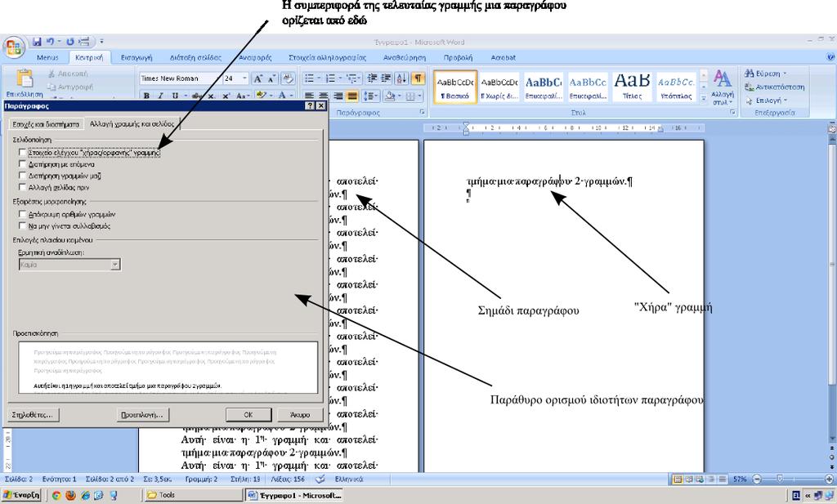Open the Προβολή ribbon tab

[x=458, y=57]
